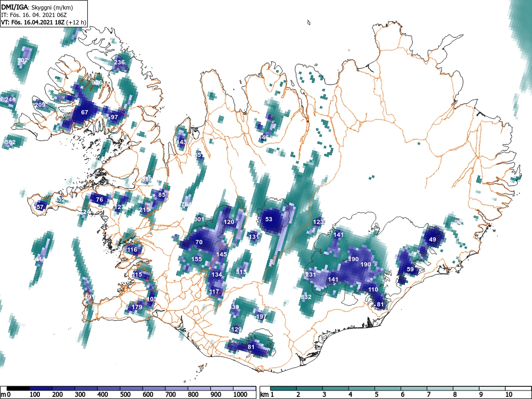Click the 143 visibility label
Viewport: 532px width, 399px height.
point(181,142)
